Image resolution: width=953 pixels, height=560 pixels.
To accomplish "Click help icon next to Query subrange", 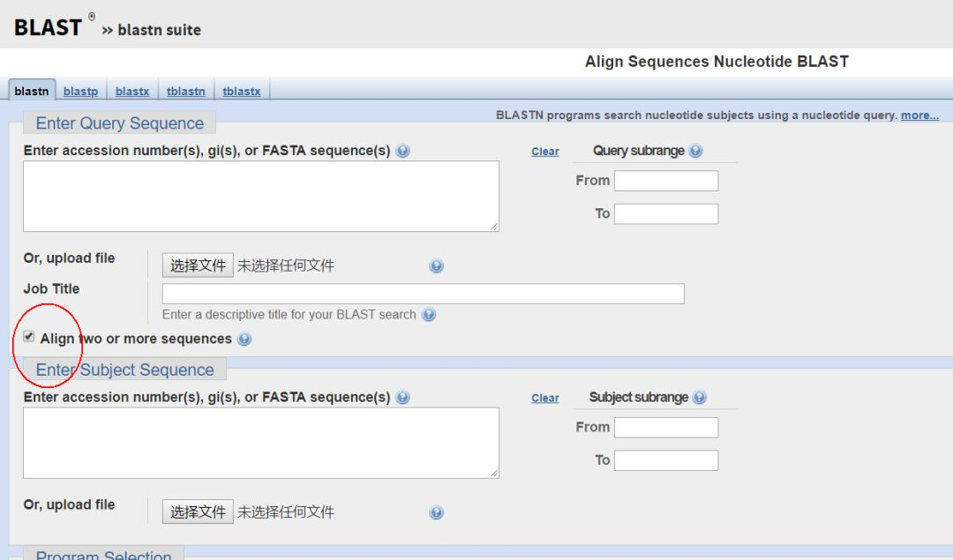I will (x=695, y=151).
